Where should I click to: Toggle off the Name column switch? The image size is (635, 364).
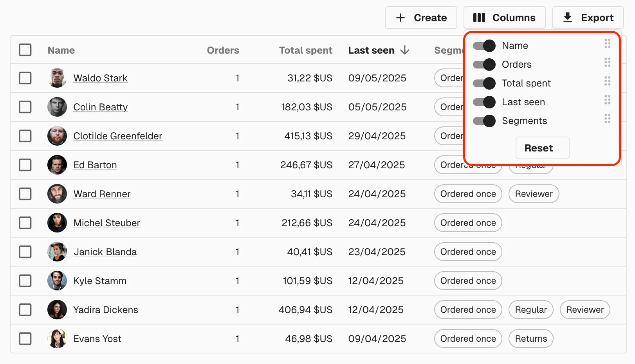tap(484, 46)
